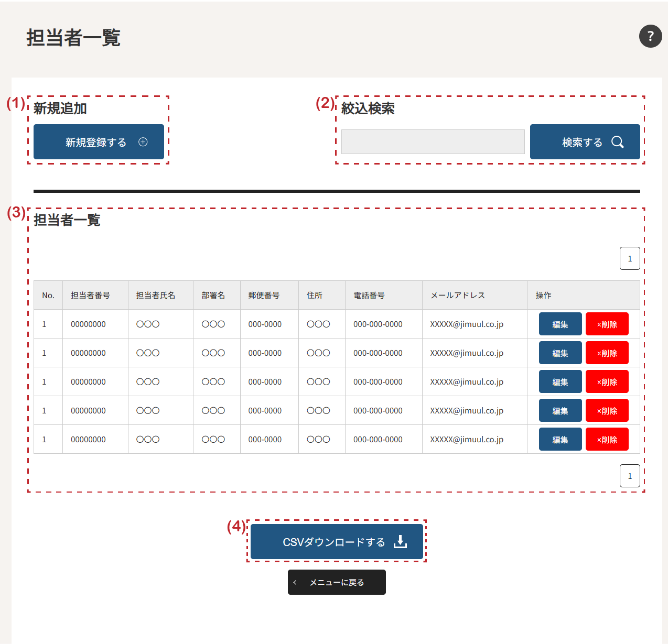Click the plus icon on 新規登録する
Image resolution: width=668 pixels, height=644 pixels.
[x=143, y=142]
